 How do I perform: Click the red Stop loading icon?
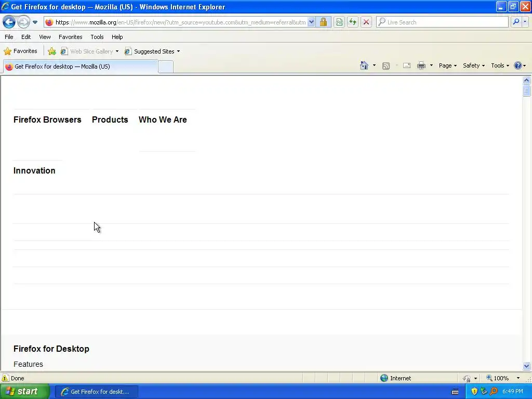366,22
